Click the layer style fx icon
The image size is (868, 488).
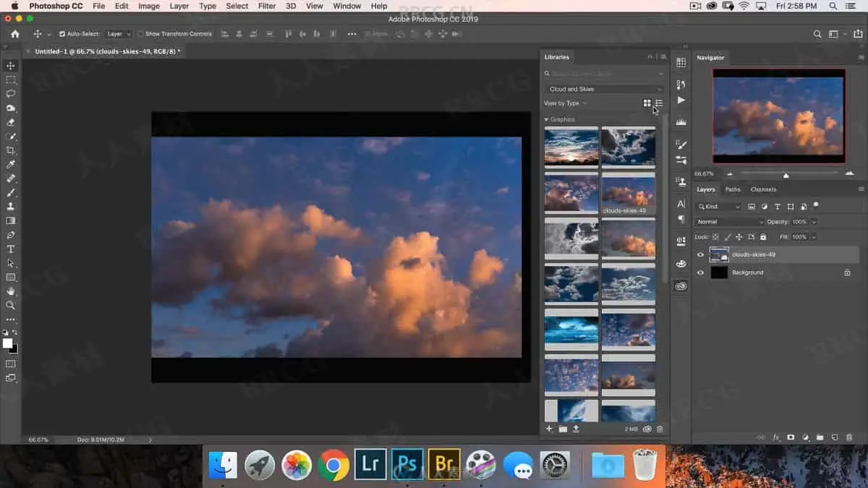776,437
